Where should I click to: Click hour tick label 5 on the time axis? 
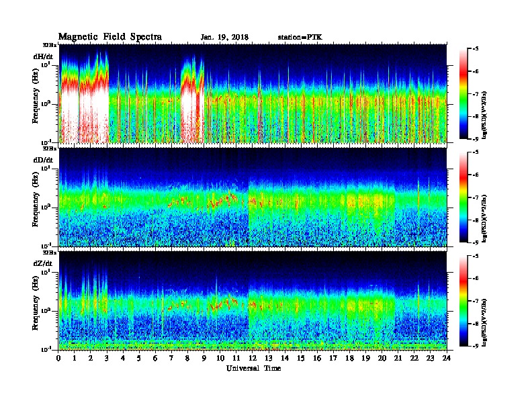(x=139, y=359)
